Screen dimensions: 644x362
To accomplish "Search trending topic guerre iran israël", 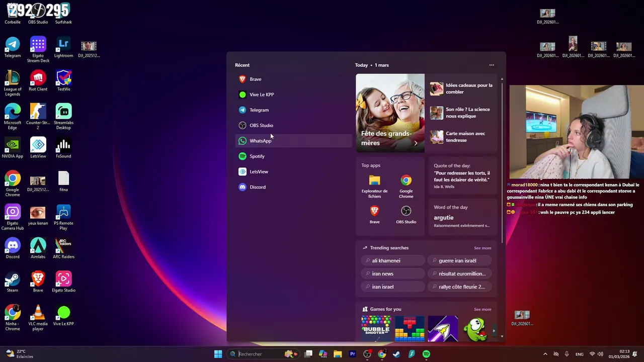I will [x=460, y=260].
